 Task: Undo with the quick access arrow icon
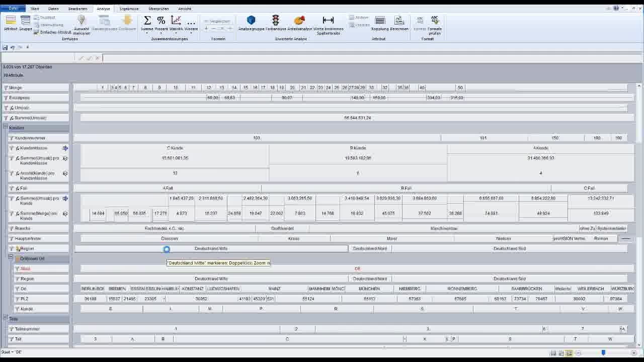pyautogui.click(x=13, y=47)
